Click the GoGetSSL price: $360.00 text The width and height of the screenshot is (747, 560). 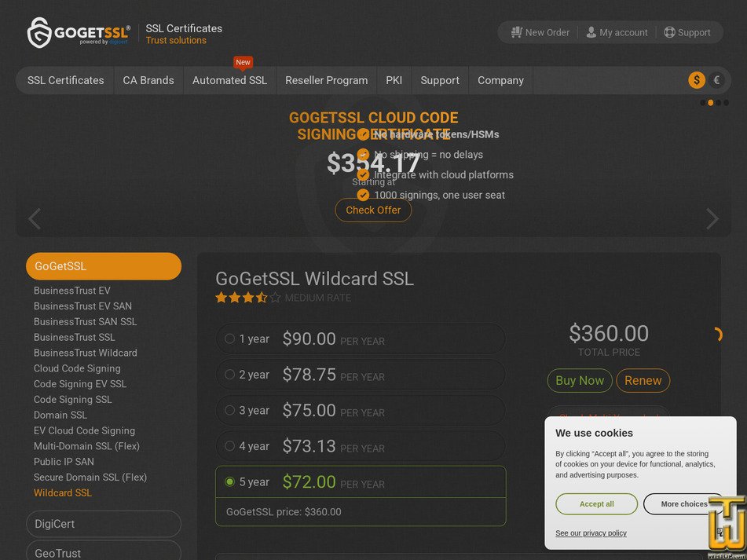284,512
